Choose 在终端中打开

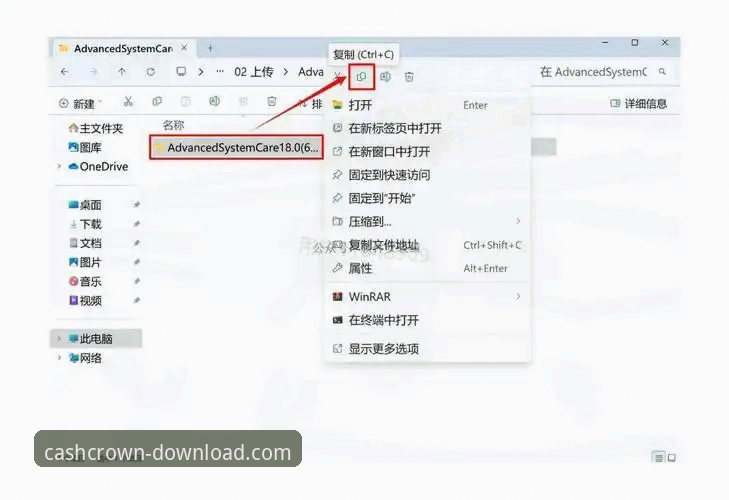[428, 320]
